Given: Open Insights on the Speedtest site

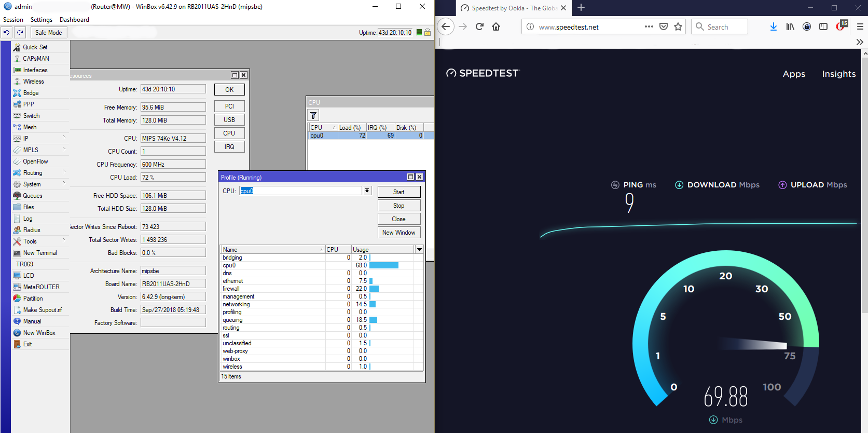Looking at the screenshot, I should click(x=839, y=74).
